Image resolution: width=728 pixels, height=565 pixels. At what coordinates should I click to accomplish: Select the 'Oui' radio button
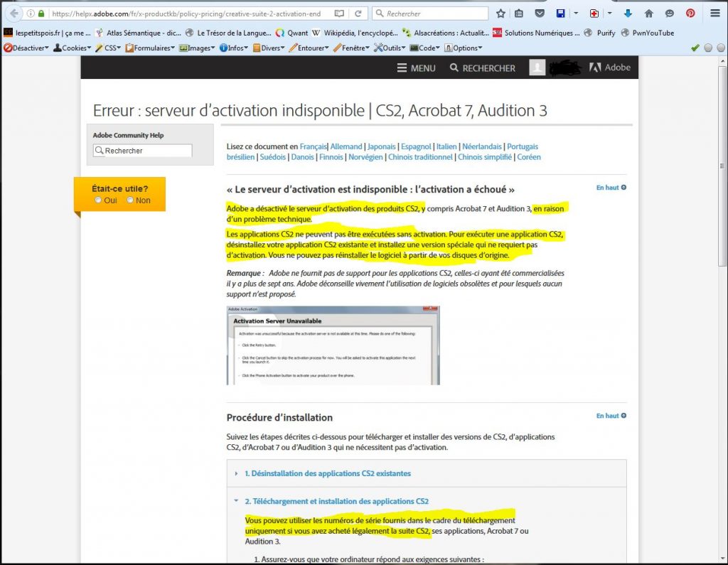tap(99, 200)
